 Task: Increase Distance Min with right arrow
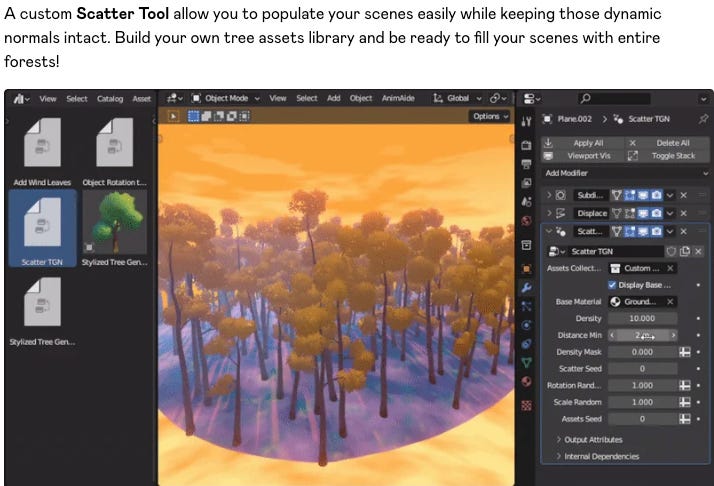pyautogui.click(x=673, y=335)
